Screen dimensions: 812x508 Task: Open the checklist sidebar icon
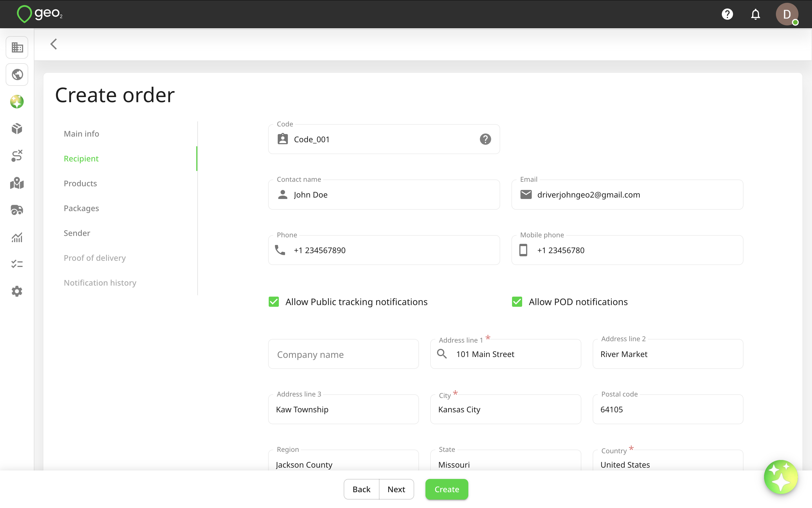[x=17, y=264]
